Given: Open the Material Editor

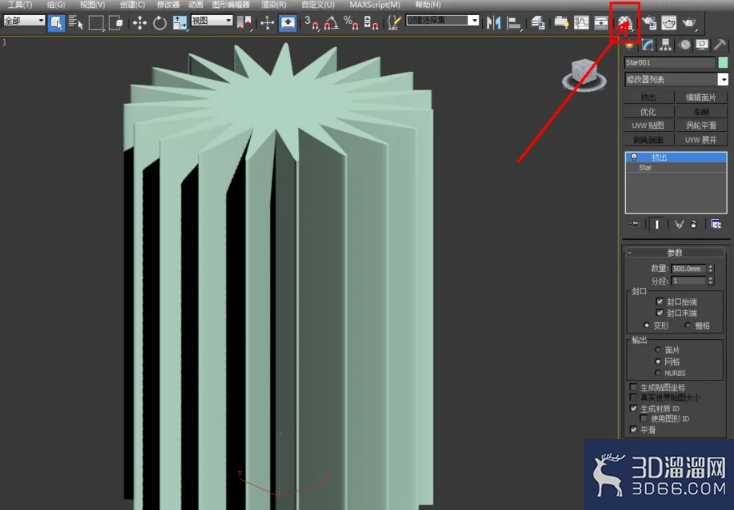Looking at the screenshot, I should 625,22.
